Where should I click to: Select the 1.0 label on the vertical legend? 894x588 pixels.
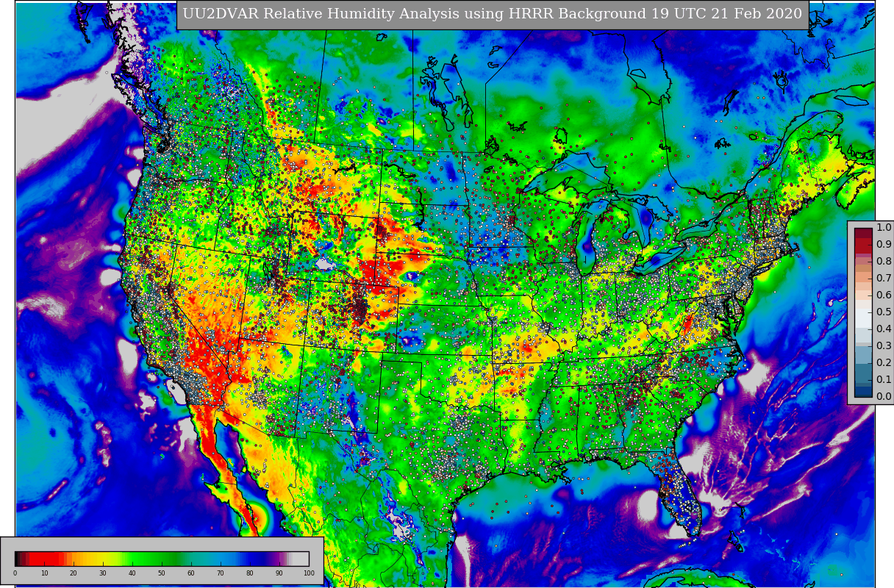click(x=884, y=228)
